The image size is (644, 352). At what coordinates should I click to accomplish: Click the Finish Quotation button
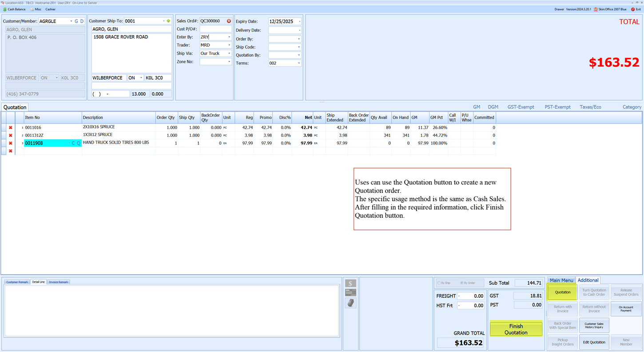click(x=516, y=329)
